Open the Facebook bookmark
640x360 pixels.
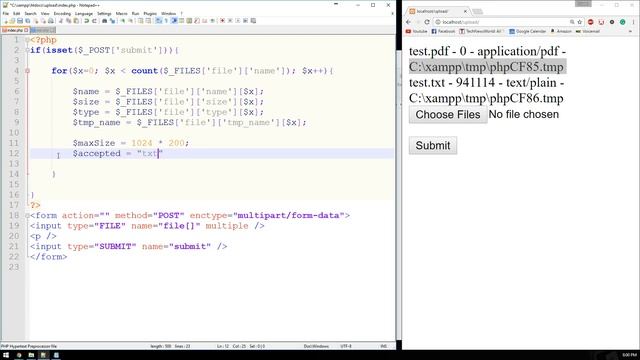[443, 31]
